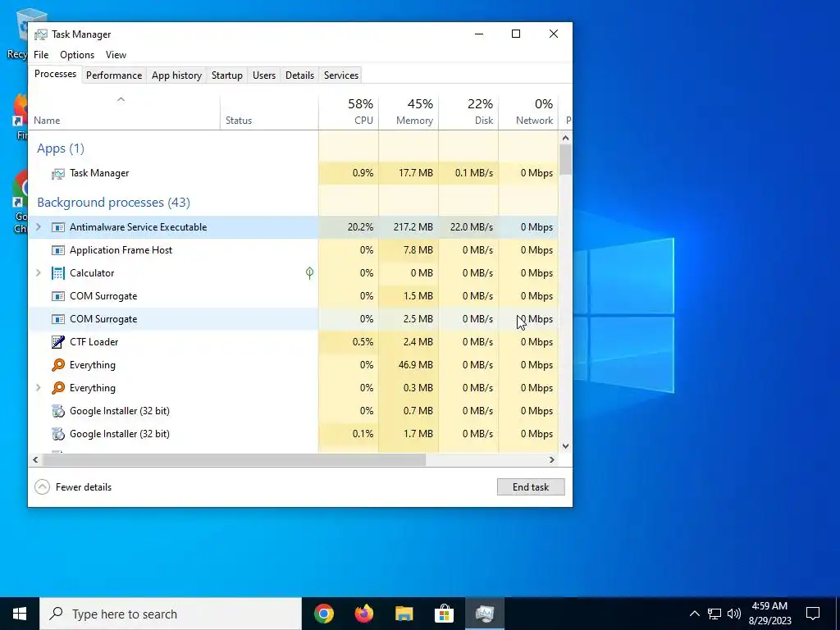
Task: Open the notification center icon
Action: pos(813,614)
